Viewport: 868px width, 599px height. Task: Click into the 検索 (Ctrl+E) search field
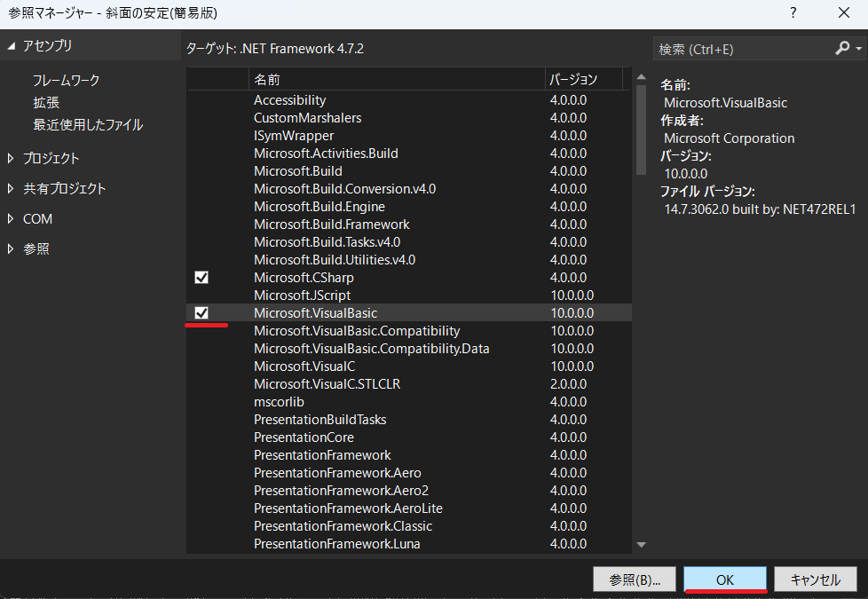point(741,49)
